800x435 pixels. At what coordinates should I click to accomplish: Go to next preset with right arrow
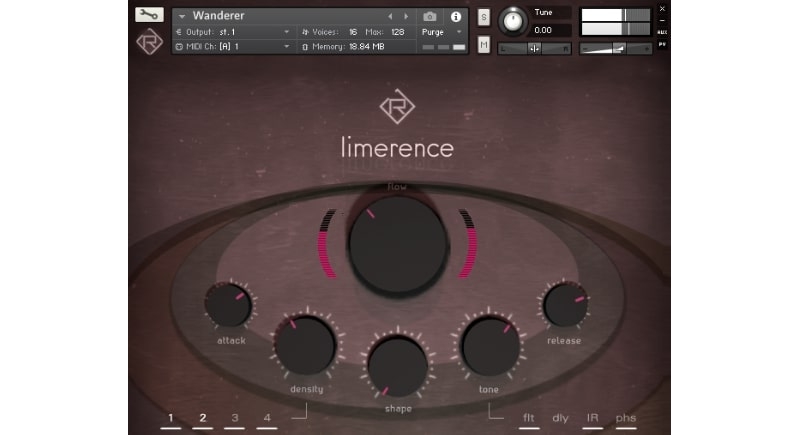point(406,16)
